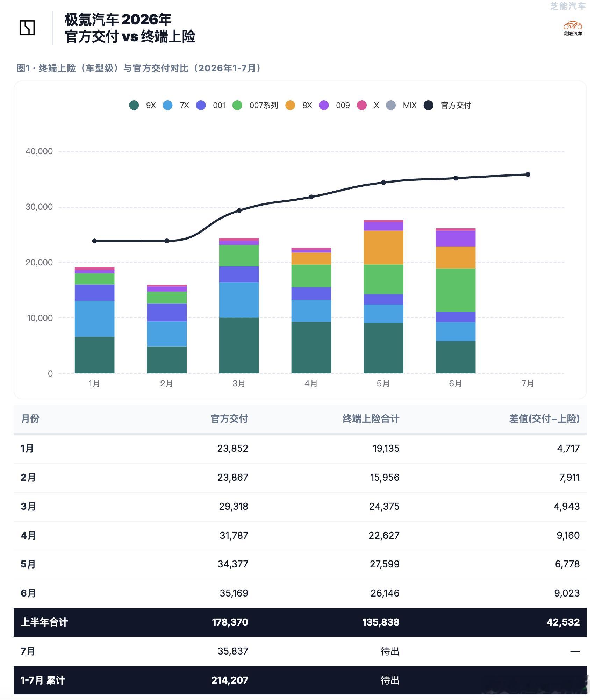Viewport: 595px width, 700px height.
Task: Click the 40,000 y-axis label
Action: tap(39, 151)
